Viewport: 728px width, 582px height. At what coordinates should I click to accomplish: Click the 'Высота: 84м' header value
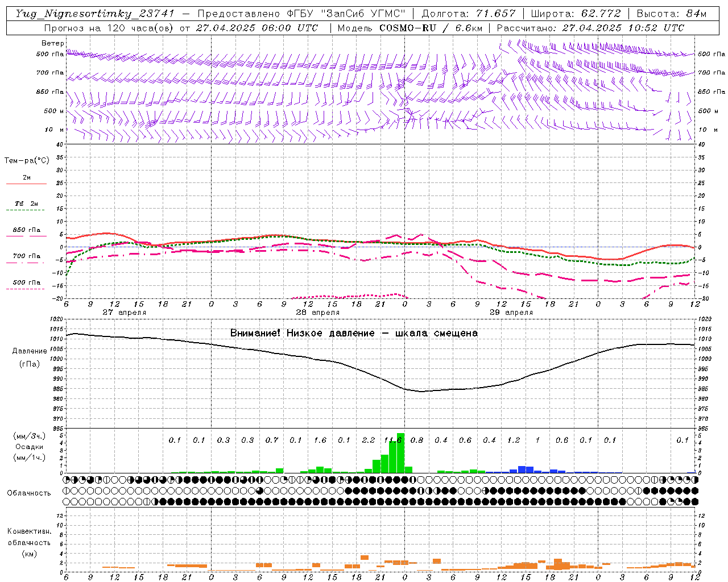(671, 14)
